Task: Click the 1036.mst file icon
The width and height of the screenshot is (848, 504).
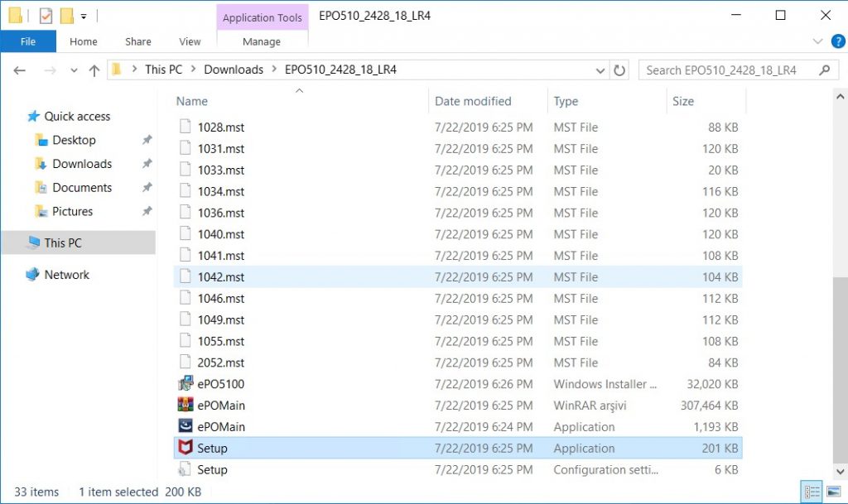Action: coord(185,213)
